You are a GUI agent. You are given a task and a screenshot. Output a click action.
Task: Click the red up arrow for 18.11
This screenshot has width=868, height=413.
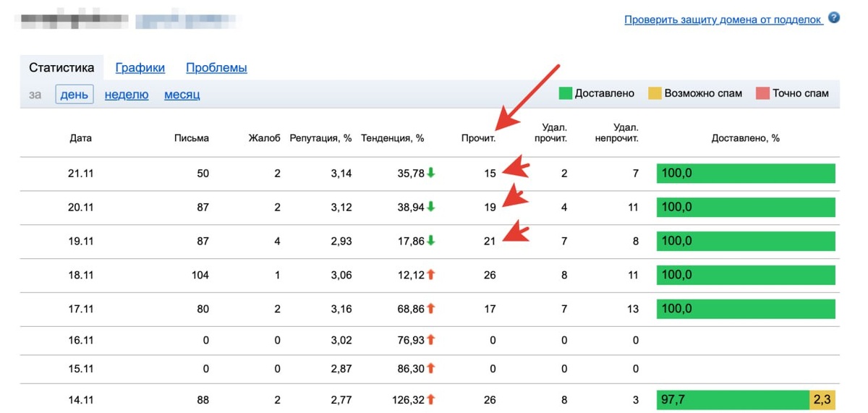click(x=431, y=275)
